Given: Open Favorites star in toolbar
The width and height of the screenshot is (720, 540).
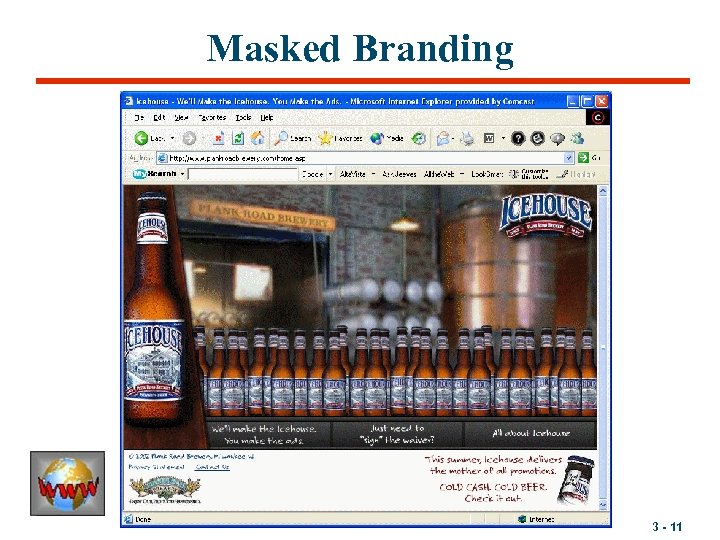Looking at the screenshot, I should coord(325,138).
